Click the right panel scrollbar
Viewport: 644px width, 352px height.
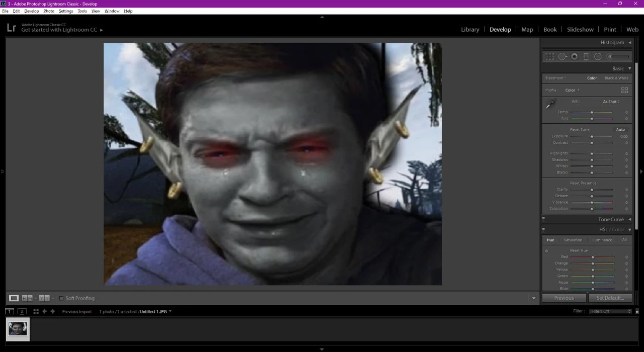636,146
